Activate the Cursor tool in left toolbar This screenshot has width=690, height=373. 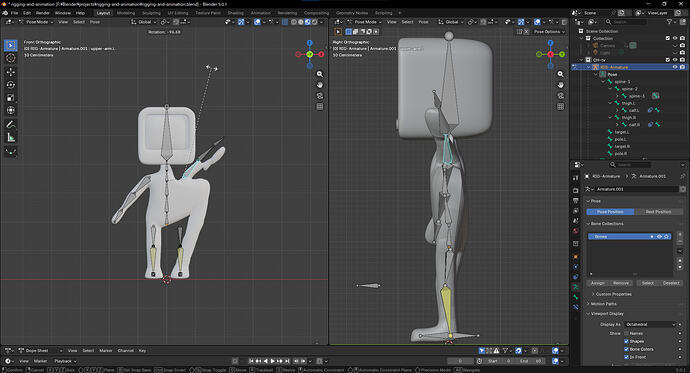click(x=11, y=58)
